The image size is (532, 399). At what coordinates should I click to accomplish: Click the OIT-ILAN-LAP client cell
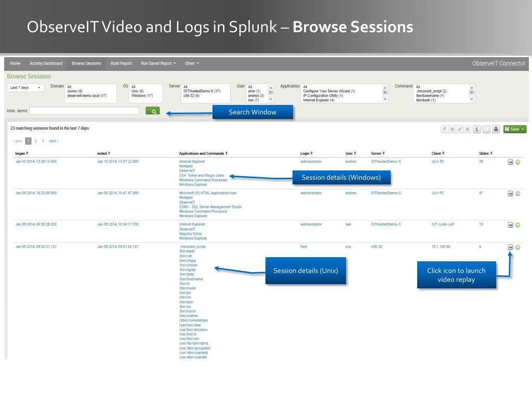(x=443, y=224)
